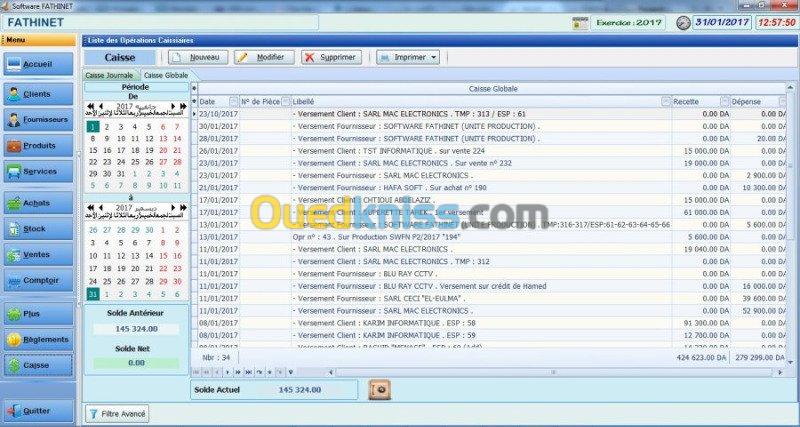Click the Solde Antérieur value field
Screen dimensions: 800x427
point(136,329)
